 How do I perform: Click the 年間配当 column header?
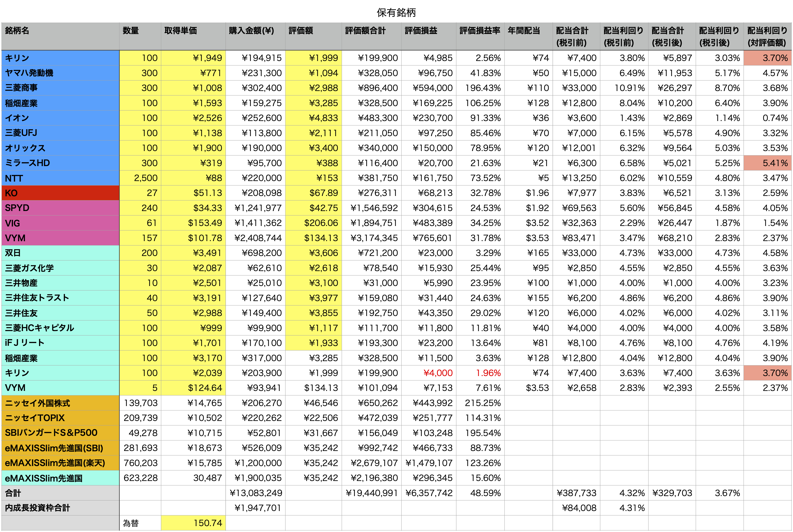pyautogui.click(x=528, y=37)
